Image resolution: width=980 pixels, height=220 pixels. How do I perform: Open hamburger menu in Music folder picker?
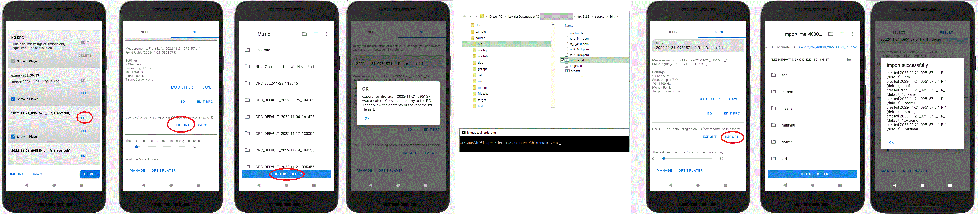coord(247,34)
